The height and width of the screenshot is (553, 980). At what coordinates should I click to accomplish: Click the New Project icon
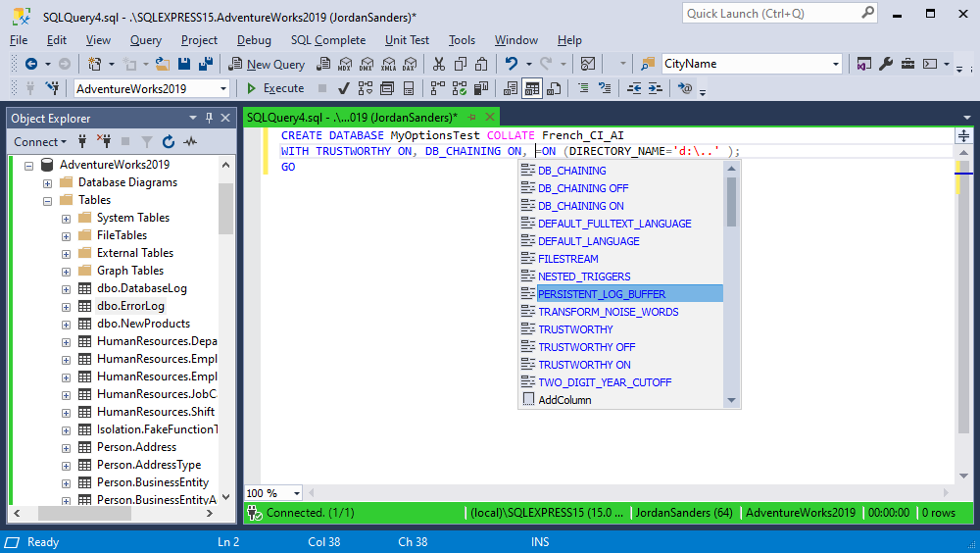(94, 64)
